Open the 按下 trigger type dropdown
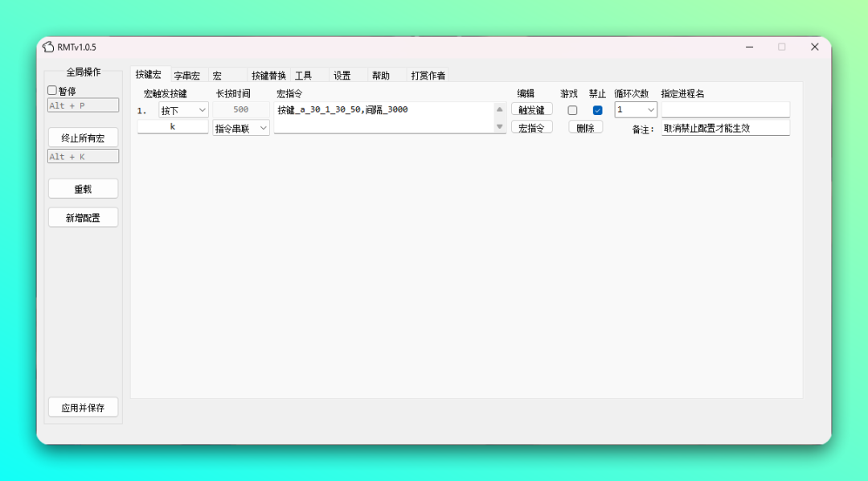Viewport: 868px width, 481px height. [x=183, y=110]
